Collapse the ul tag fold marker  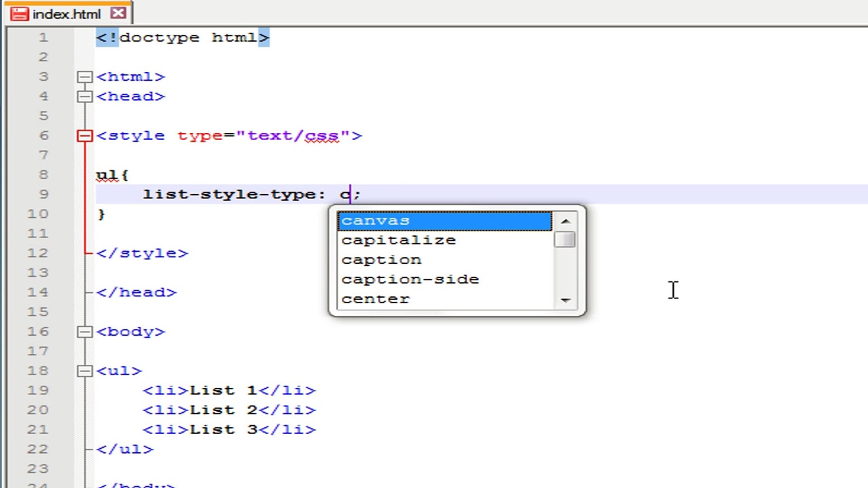coord(85,371)
